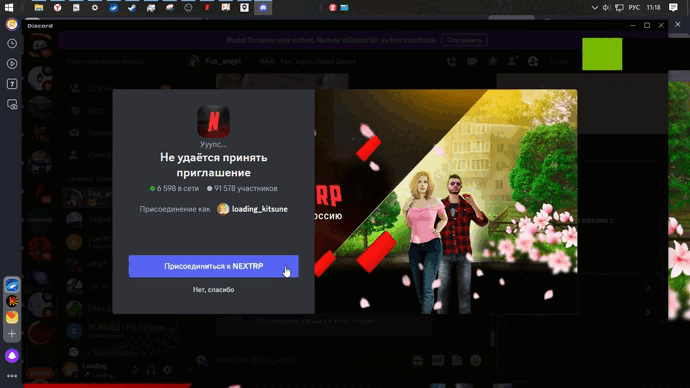This screenshot has width=690, height=388.
Task: Open the purple Alice assistant icon
Action: click(x=12, y=355)
